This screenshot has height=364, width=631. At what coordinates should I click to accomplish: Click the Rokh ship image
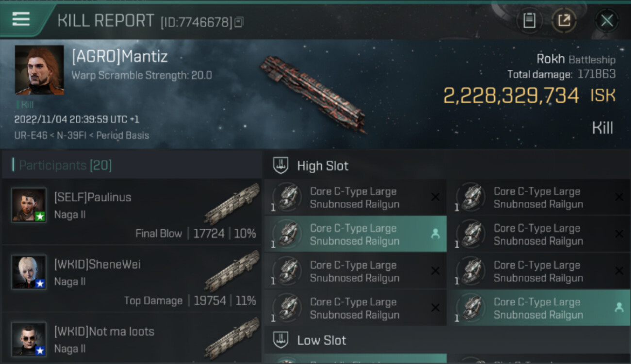[313, 93]
